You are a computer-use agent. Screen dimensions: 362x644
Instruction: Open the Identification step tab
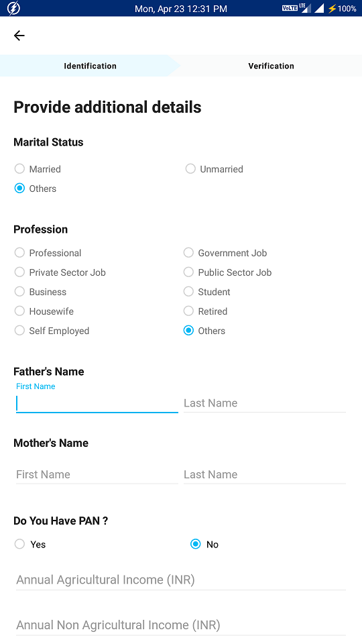90,66
